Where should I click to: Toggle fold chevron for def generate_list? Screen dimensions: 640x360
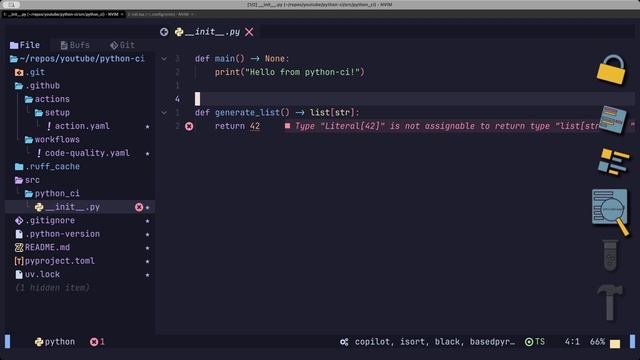pyautogui.click(x=164, y=113)
